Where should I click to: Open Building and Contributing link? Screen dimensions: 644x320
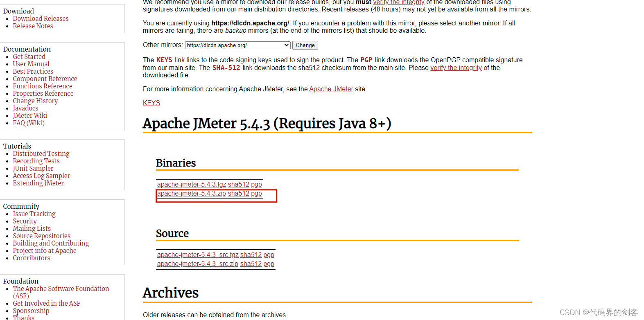pos(51,243)
